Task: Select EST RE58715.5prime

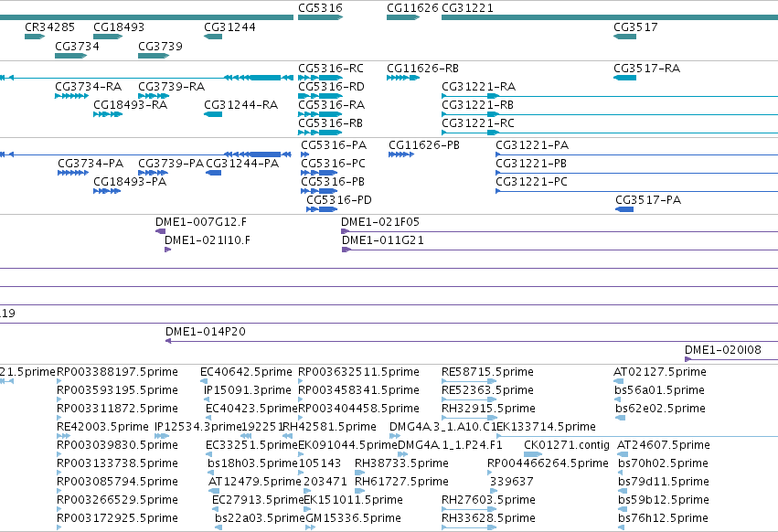Action: [488, 372]
